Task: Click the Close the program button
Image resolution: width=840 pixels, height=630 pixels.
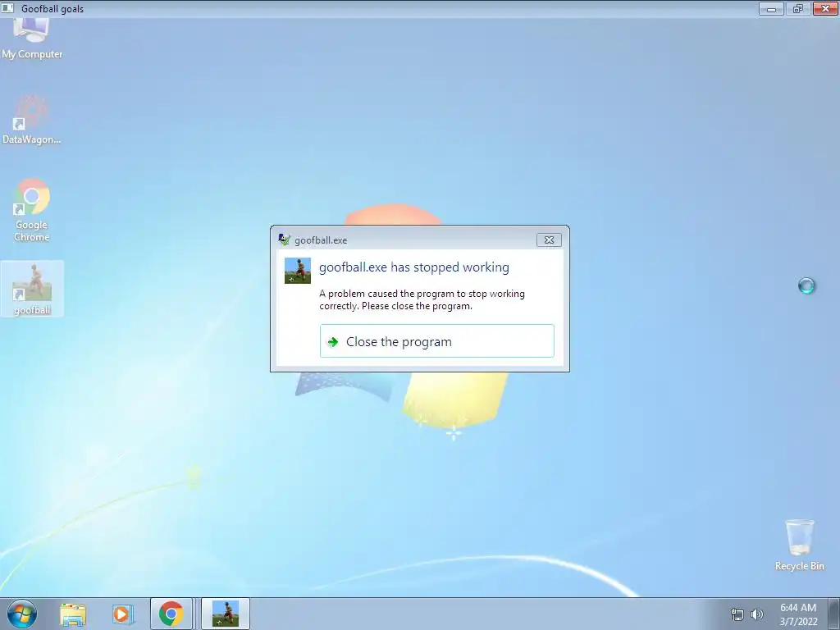Action: coord(436,340)
